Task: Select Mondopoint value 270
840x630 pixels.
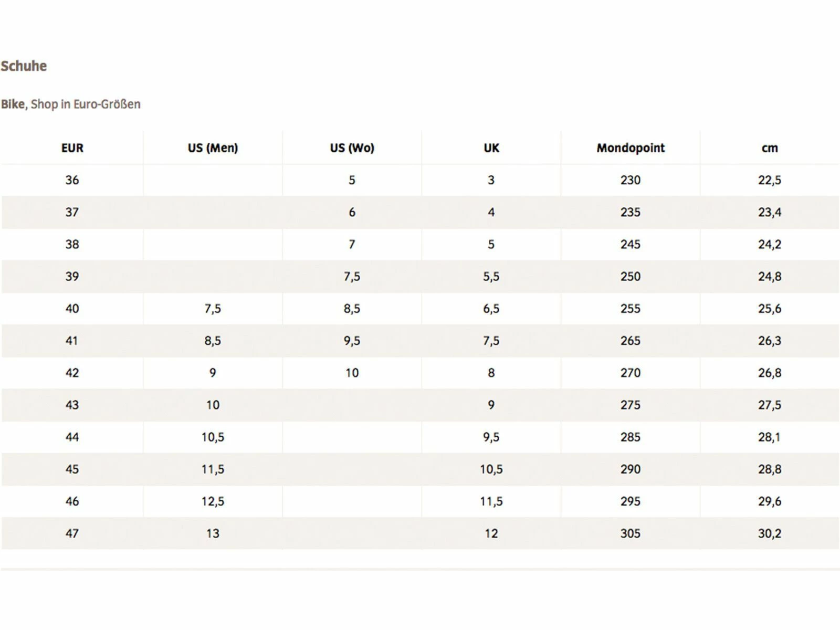Action: [x=631, y=373]
